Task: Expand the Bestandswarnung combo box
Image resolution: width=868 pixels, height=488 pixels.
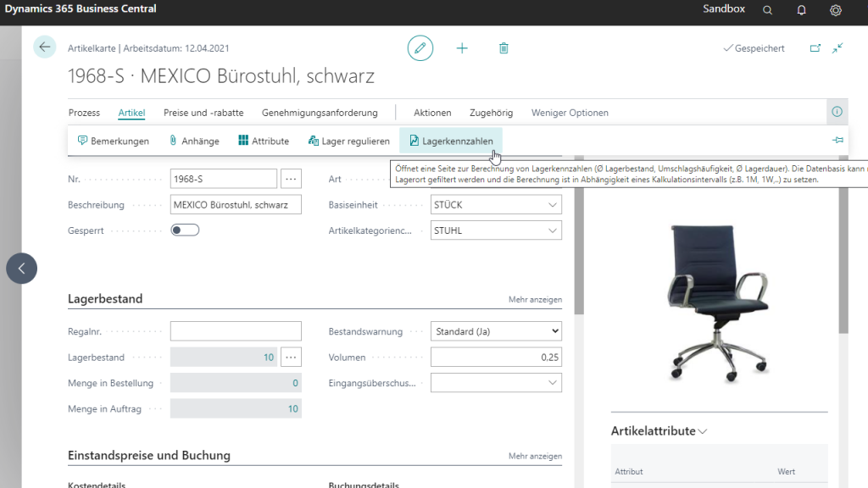Action: [x=554, y=331]
